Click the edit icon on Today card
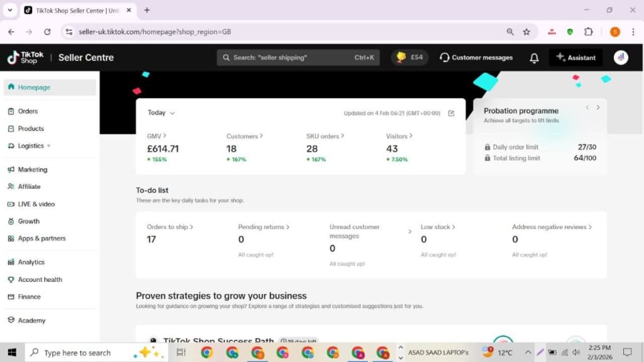The height and width of the screenshot is (362, 644). point(451,113)
